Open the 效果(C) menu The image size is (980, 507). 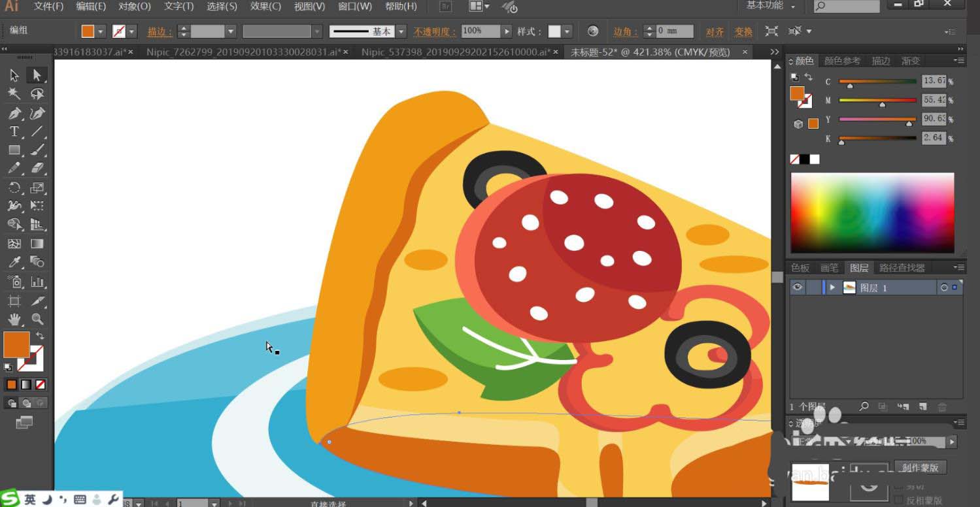point(265,7)
